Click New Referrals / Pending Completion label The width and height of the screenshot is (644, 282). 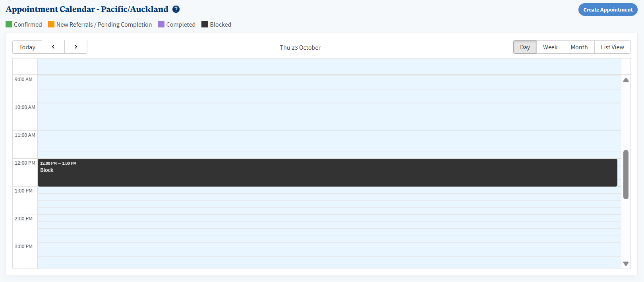point(104,24)
